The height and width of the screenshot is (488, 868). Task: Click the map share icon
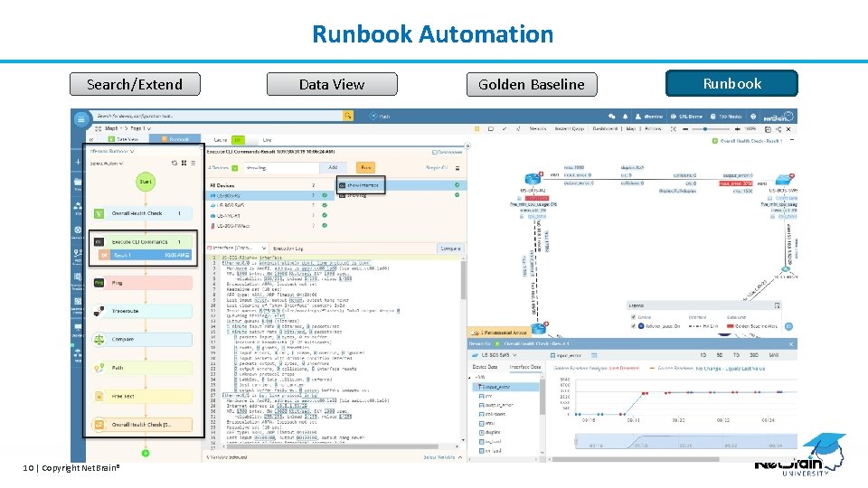tap(778, 129)
